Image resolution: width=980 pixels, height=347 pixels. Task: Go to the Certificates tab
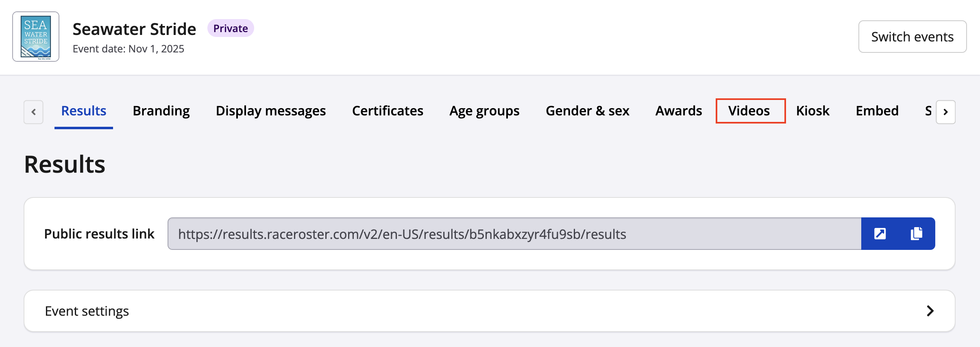point(387,111)
